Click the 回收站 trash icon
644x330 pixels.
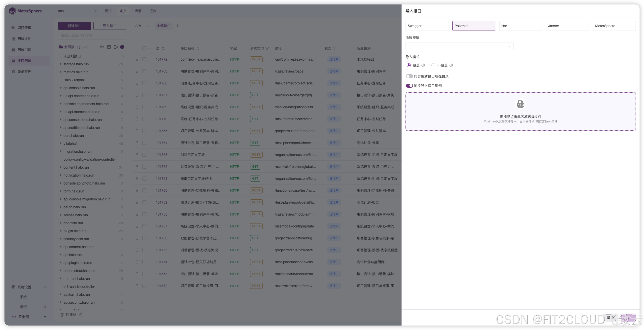[62, 315]
